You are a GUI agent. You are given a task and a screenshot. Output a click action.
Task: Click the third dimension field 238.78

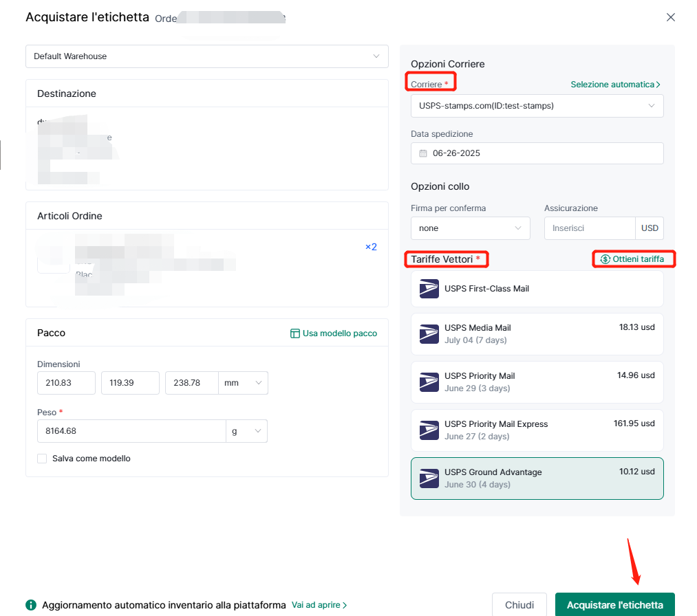[x=191, y=383]
